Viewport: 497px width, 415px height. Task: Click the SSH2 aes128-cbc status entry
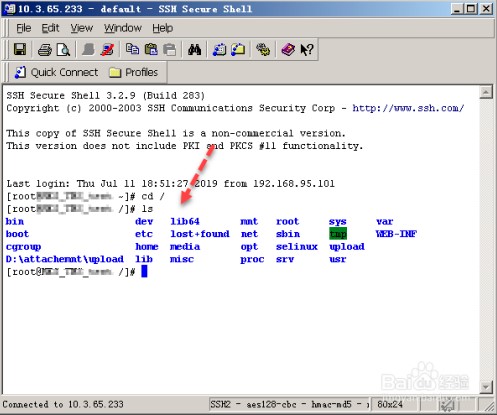click(289, 404)
